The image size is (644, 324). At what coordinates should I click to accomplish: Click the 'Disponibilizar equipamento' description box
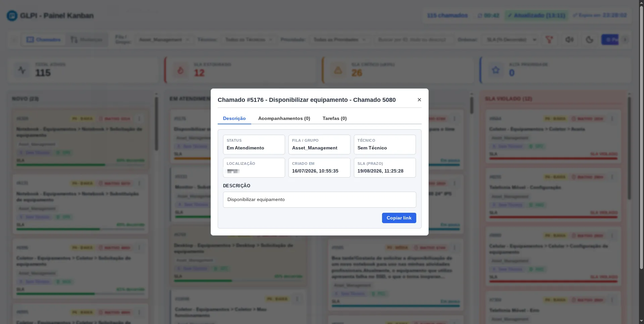click(320, 200)
